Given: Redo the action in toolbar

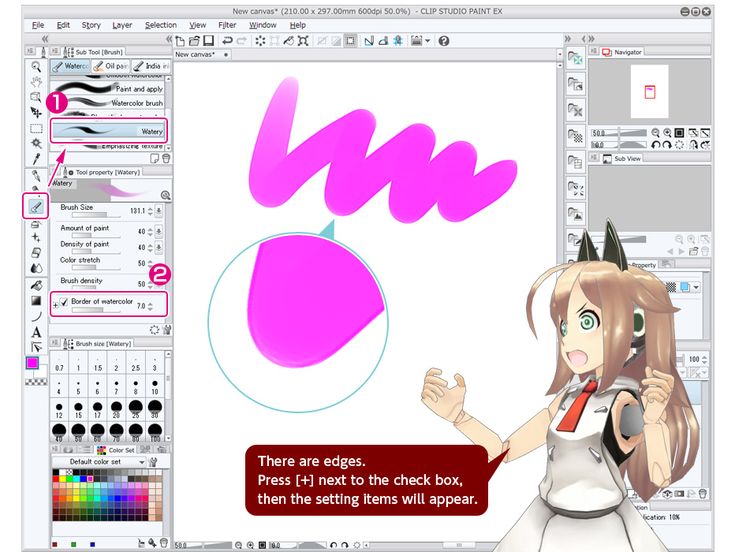Looking at the screenshot, I should (242, 41).
